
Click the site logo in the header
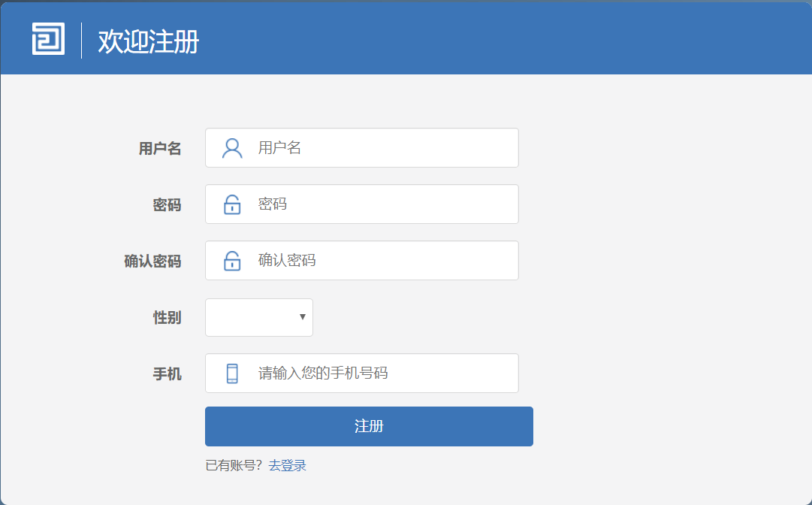coord(48,39)
